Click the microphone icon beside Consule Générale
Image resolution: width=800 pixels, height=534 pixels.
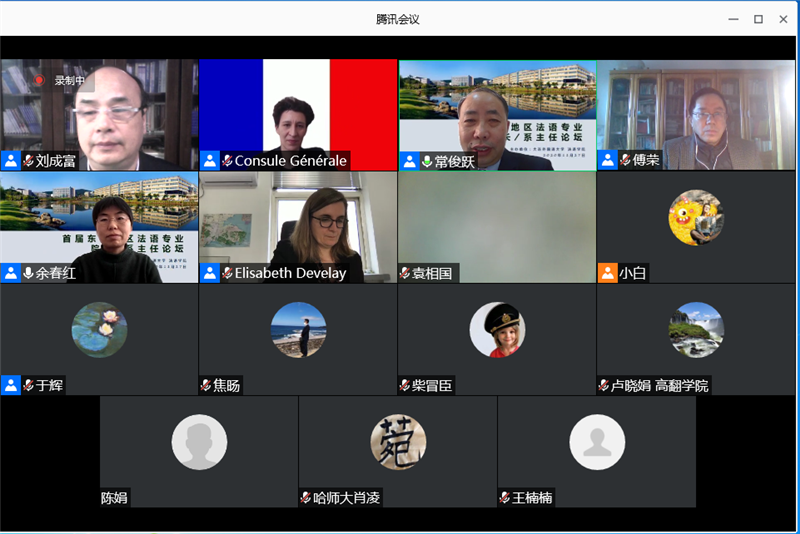tap(227, 160)
